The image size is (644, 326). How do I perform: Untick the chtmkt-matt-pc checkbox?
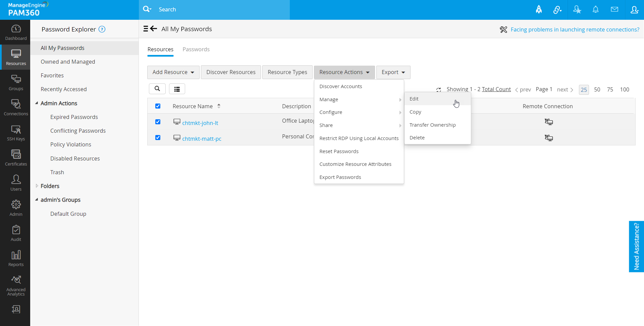click(158, 138)
